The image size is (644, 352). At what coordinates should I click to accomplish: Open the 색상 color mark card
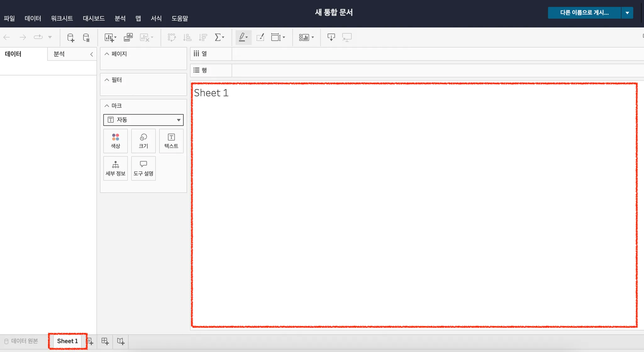tap(115, 141)
